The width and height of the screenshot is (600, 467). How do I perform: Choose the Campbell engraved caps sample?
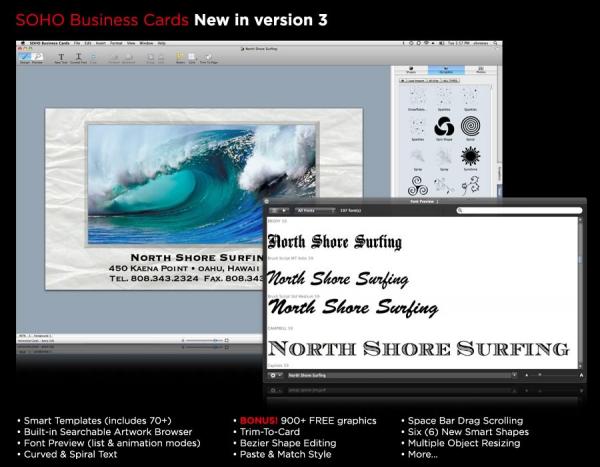(x=419, y=349)
